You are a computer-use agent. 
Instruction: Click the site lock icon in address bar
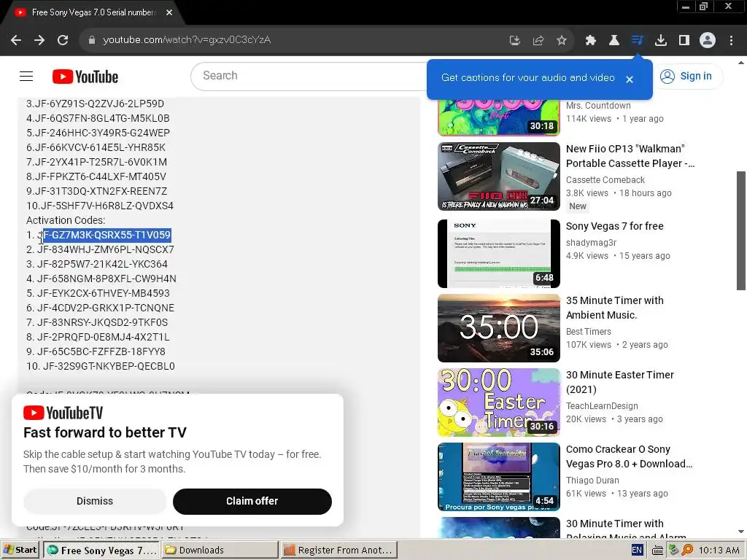(91, 40)
